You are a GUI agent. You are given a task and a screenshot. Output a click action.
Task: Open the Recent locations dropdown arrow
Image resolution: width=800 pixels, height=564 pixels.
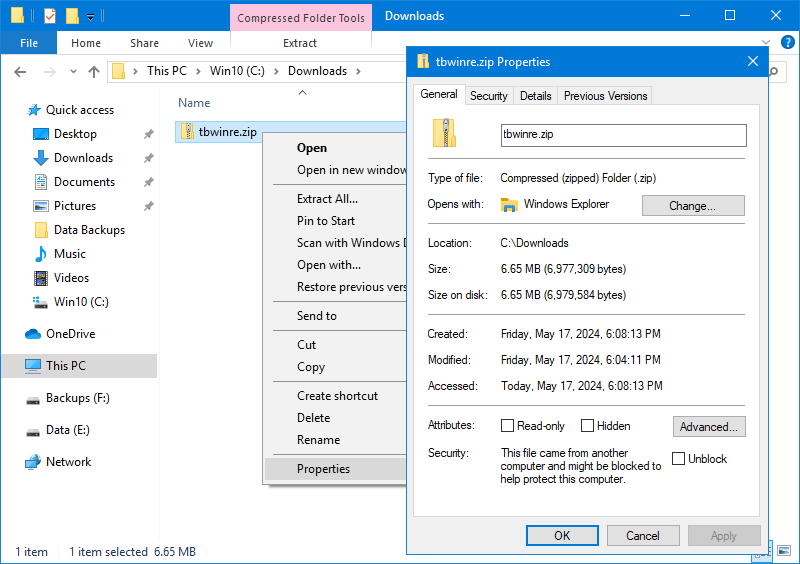(73, 71)
